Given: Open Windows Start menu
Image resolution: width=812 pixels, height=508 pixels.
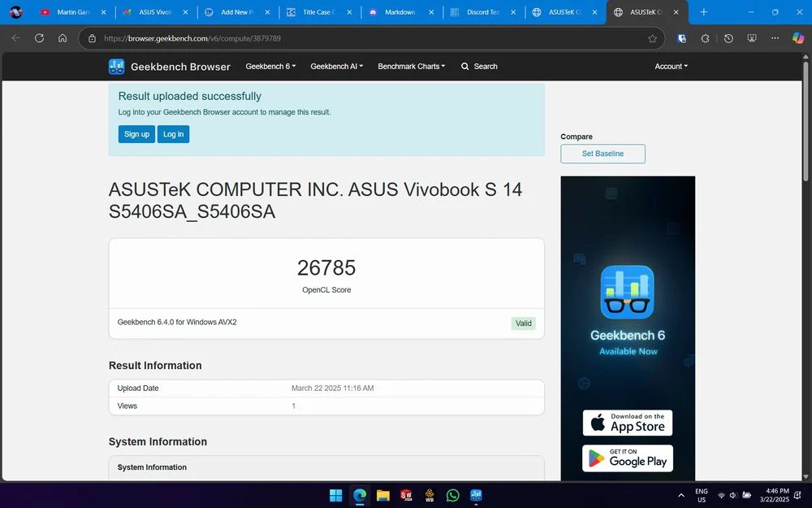Looking at the screenshot, I should pyautogui.click(x=335, y=496).
